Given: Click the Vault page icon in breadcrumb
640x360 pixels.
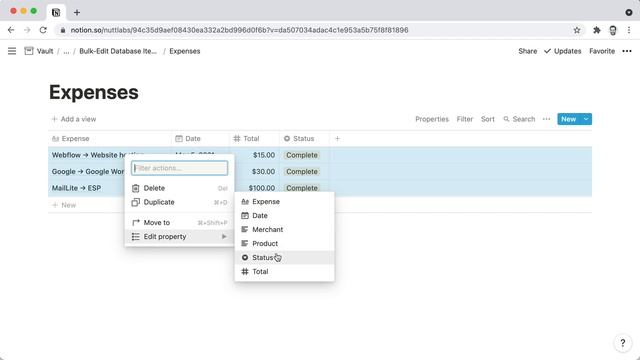Looking at the screenshot, I should 29,51.
